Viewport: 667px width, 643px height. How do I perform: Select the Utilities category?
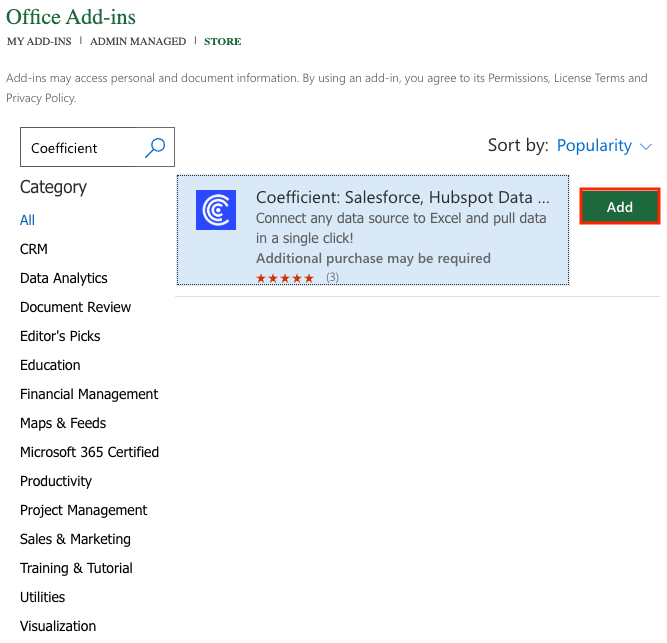43,597
